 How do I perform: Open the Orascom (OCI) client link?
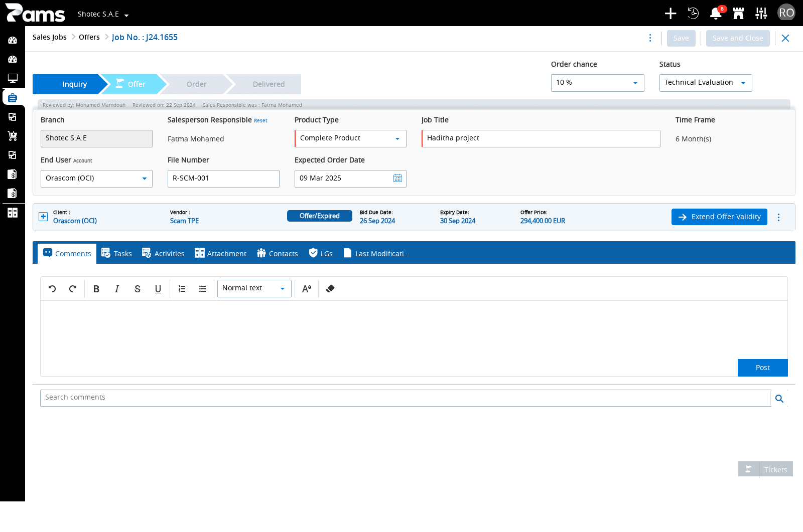pyautogui.click(x=75, y=221)
